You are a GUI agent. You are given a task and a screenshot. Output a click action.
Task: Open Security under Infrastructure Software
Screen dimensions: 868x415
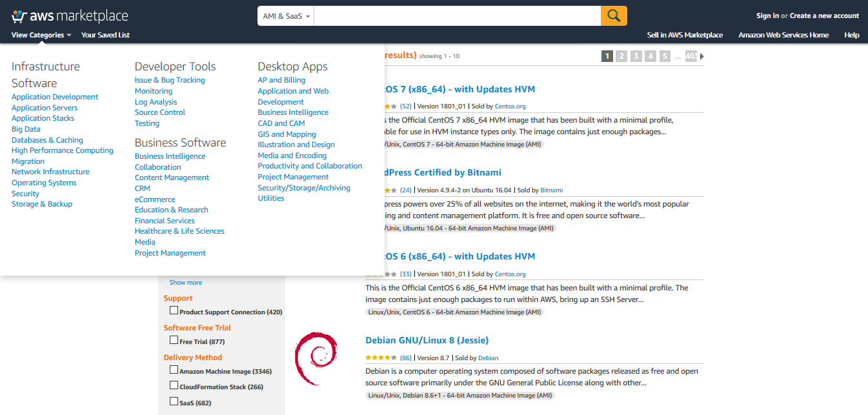(25, 194)
